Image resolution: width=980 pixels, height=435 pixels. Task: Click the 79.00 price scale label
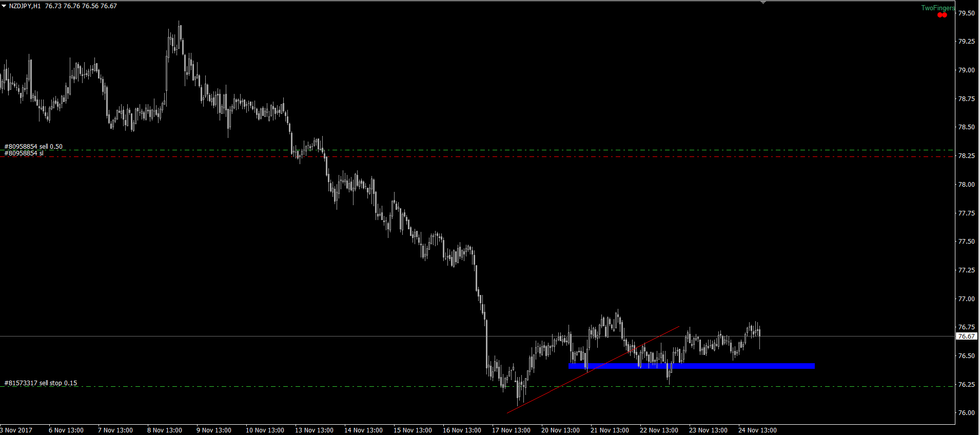point(967,70)
